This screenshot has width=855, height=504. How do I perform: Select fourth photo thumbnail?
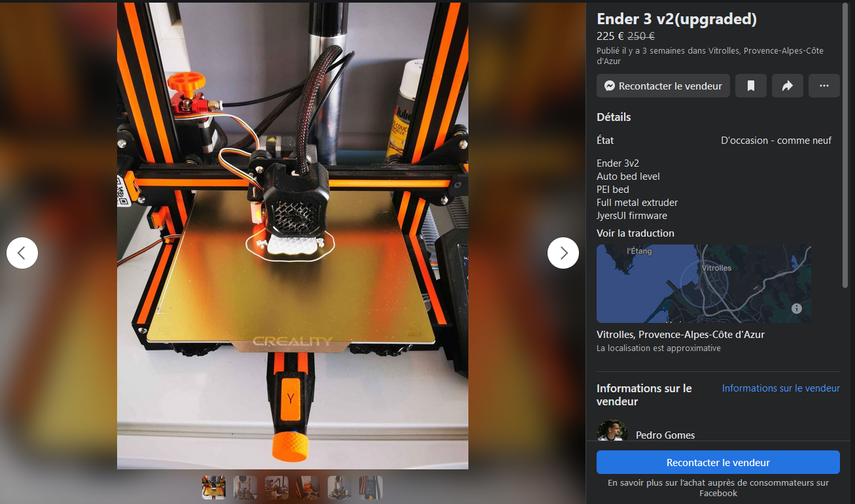click(308, 488)
